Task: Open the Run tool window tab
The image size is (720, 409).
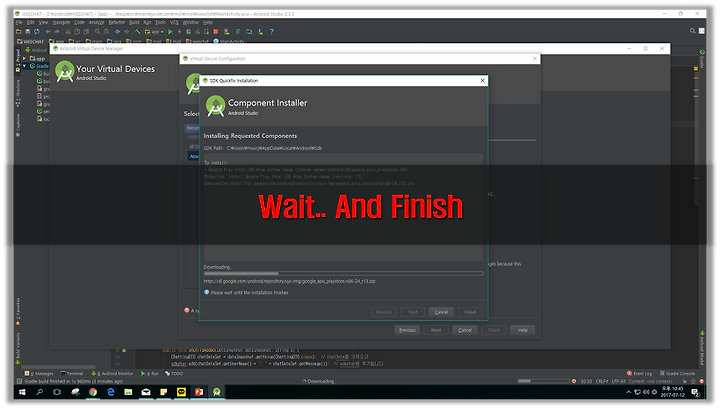Action: click(150, 374)
